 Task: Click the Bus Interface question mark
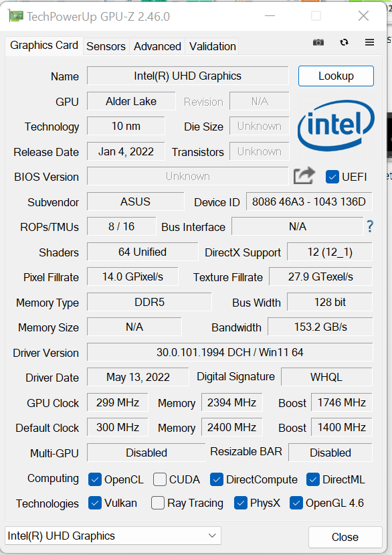pos(370,226)
